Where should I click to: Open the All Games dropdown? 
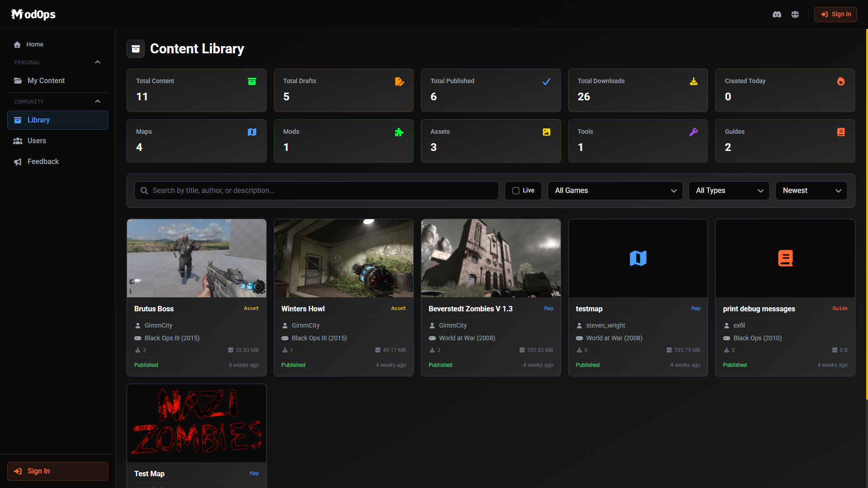pos(615,190)
